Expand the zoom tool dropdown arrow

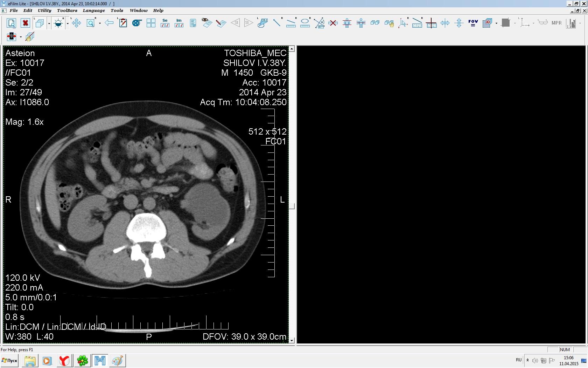[100, 23]
